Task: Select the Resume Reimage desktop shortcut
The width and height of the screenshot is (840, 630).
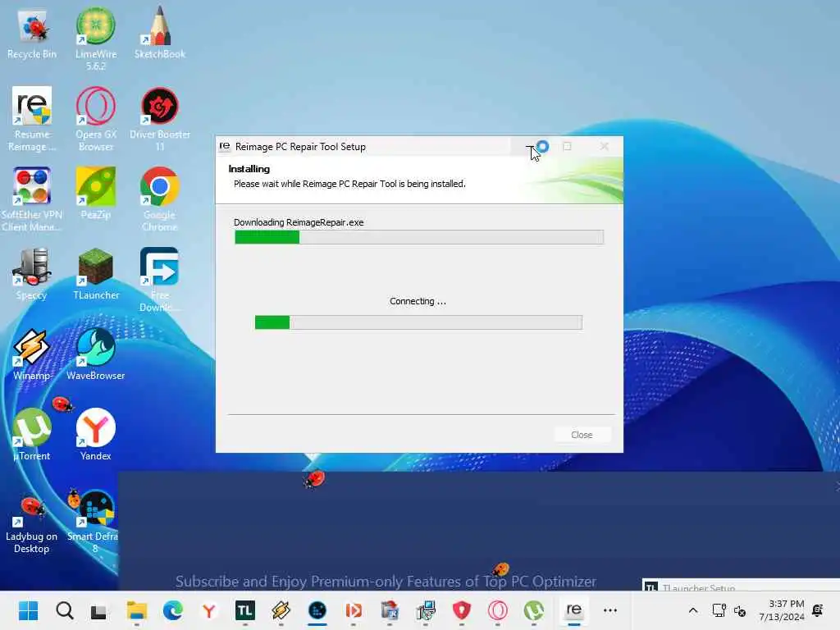Action: (x=32, y=119)
